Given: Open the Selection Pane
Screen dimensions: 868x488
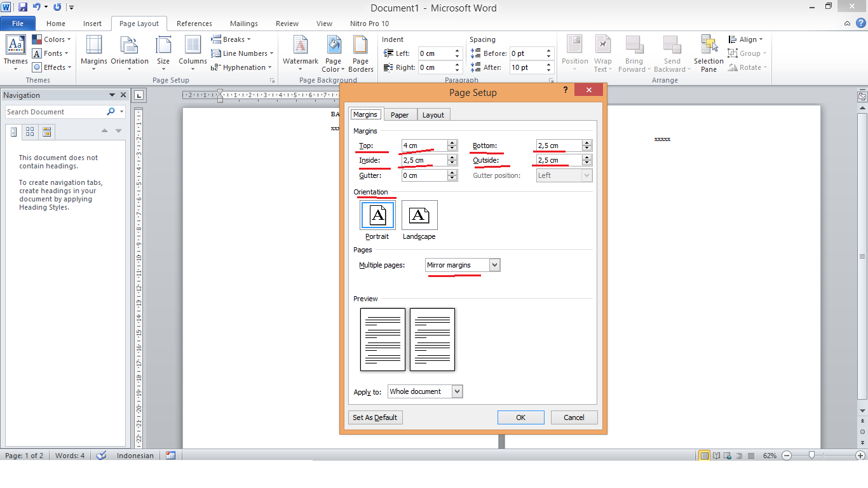Looking at the screenshot, I should (x=708, y=53).
